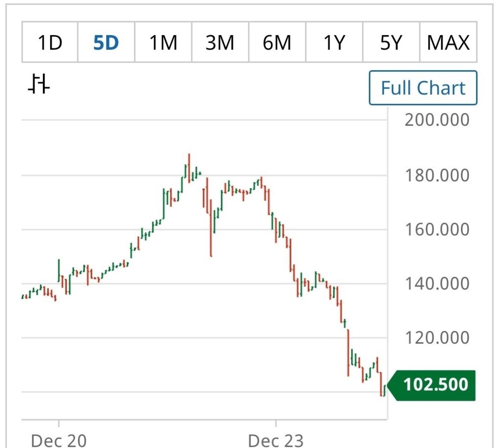Screen dimensions: 498x448
Task: Click the Dec 20 date label
Action: [x=59, y=440]
